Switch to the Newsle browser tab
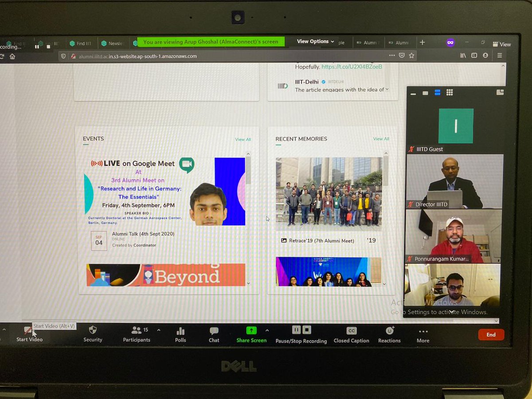 click(113, 43)
